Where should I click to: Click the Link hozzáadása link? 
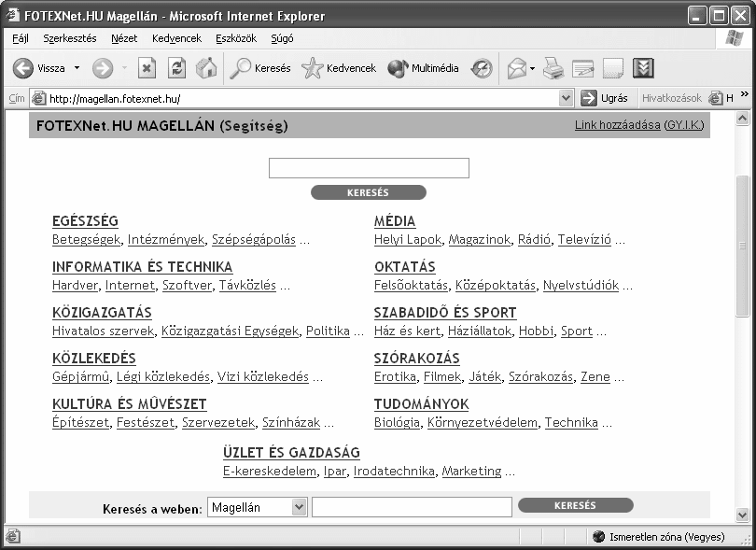tap(617, 125)
